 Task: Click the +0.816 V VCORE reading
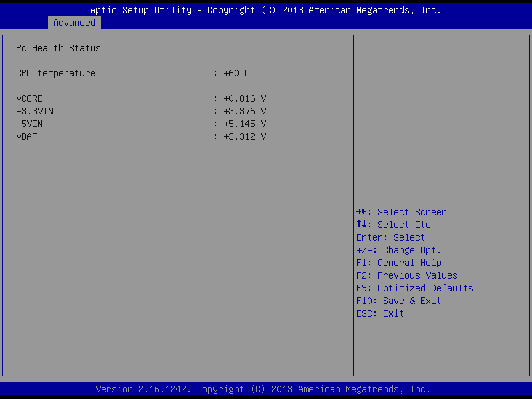[x=245, y=98]
